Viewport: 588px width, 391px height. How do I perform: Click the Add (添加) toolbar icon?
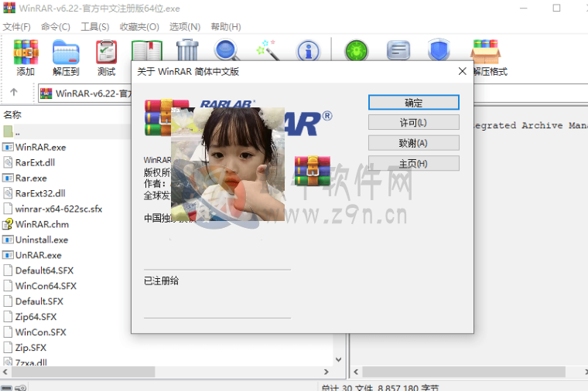point(26,52)
